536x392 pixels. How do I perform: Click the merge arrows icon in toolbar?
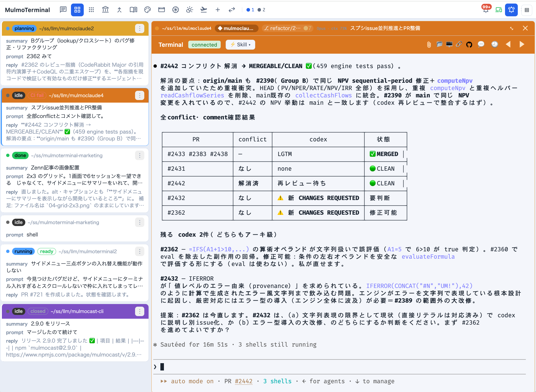[119, 10]
